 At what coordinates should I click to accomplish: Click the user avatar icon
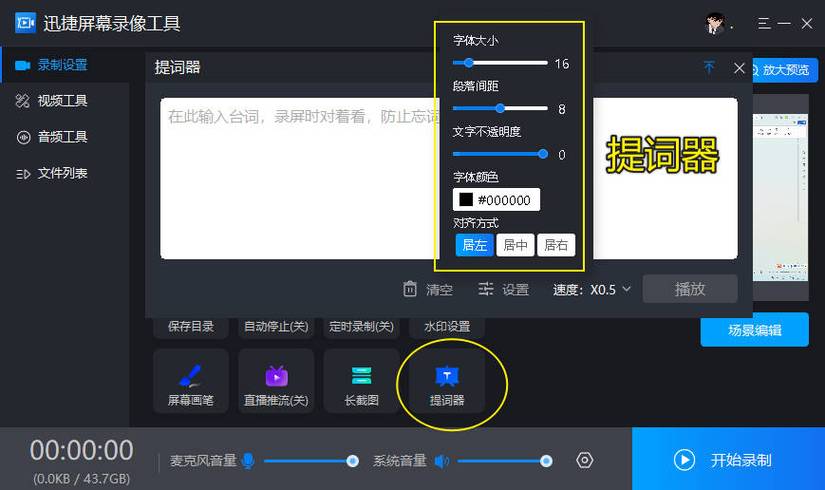tap(715, 23)
